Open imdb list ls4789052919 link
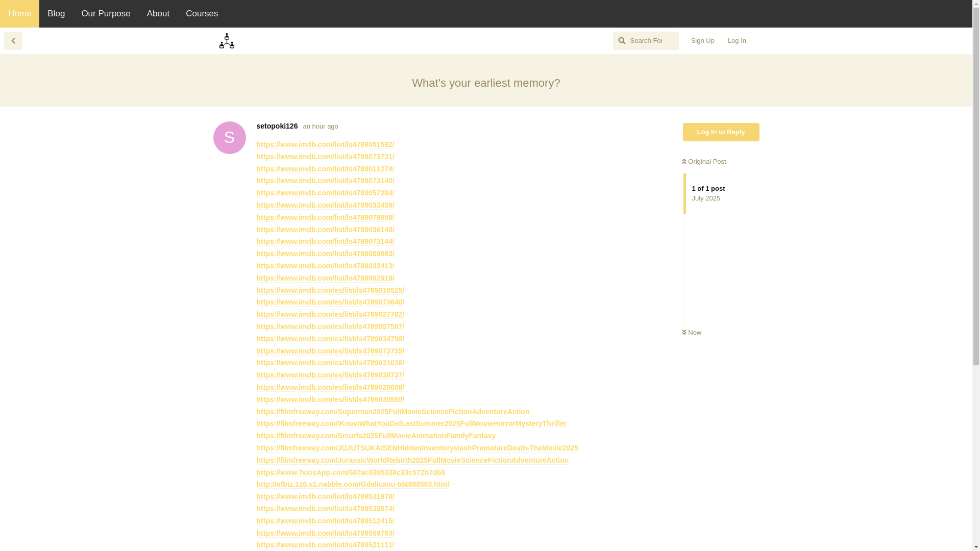 point(325,279)
